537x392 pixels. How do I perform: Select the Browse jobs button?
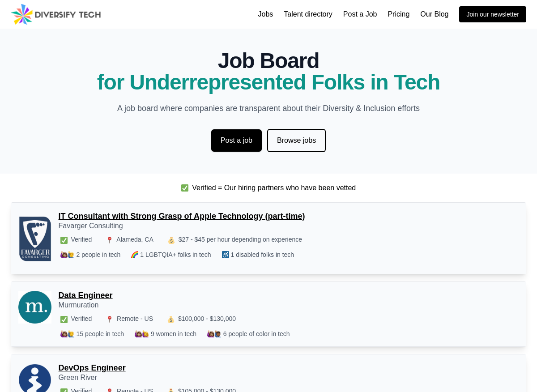[x=296, y=141]
